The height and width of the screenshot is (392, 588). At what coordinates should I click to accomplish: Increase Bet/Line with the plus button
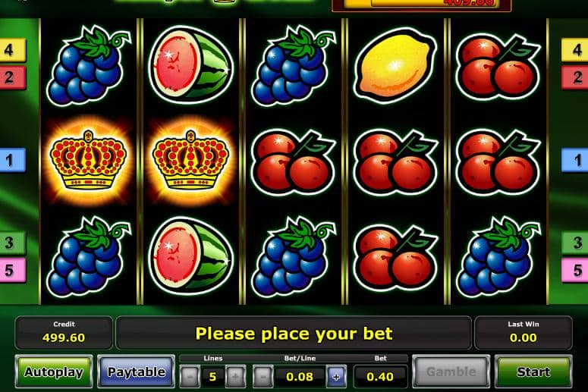tap(336, 376)
